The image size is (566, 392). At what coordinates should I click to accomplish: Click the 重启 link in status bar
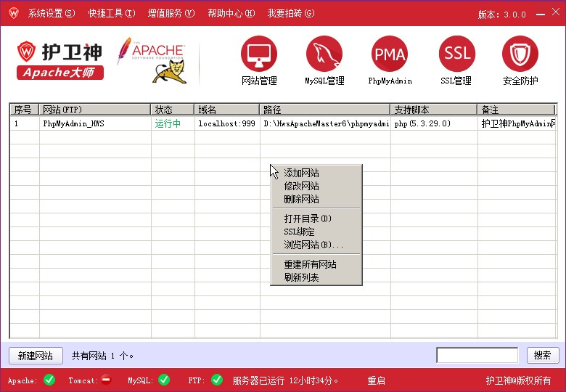click(x=376, y=380)
